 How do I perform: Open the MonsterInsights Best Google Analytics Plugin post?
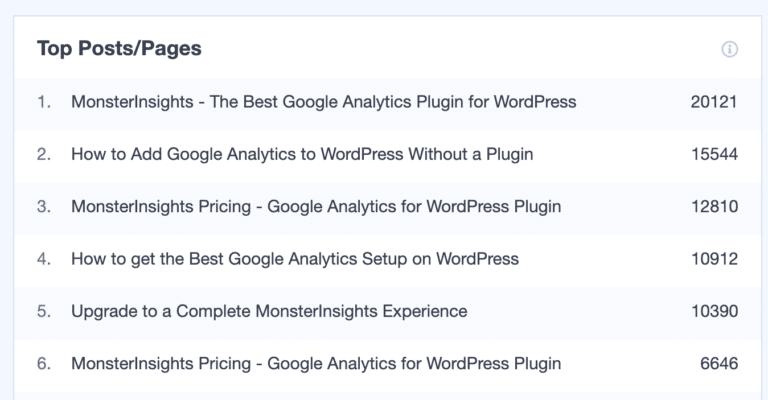point(323,102)
